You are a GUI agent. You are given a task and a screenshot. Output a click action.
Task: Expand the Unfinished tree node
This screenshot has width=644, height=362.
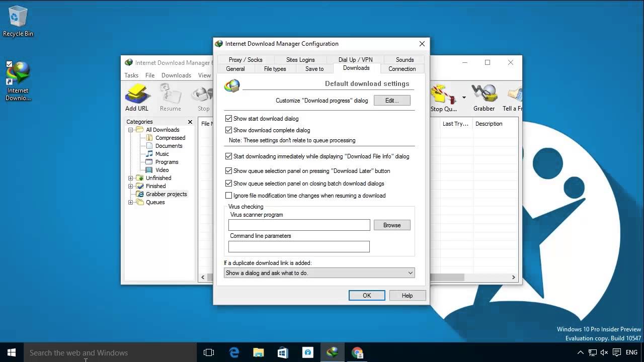coord(131,178)
